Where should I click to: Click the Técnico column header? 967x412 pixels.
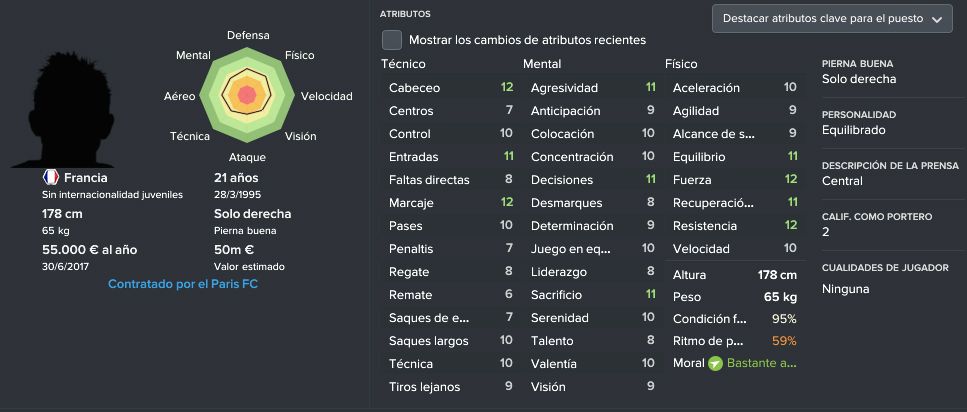403,64
